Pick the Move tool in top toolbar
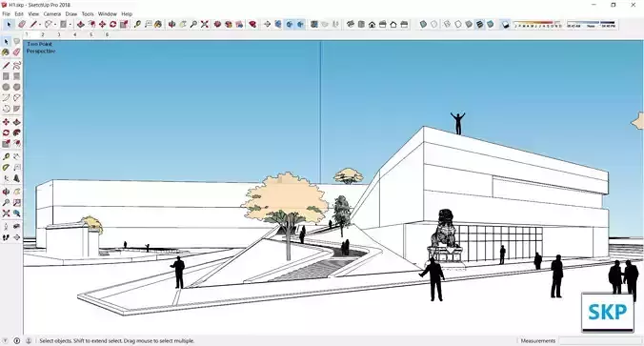This screenshot has height=346, width=644. click(102, 24)
